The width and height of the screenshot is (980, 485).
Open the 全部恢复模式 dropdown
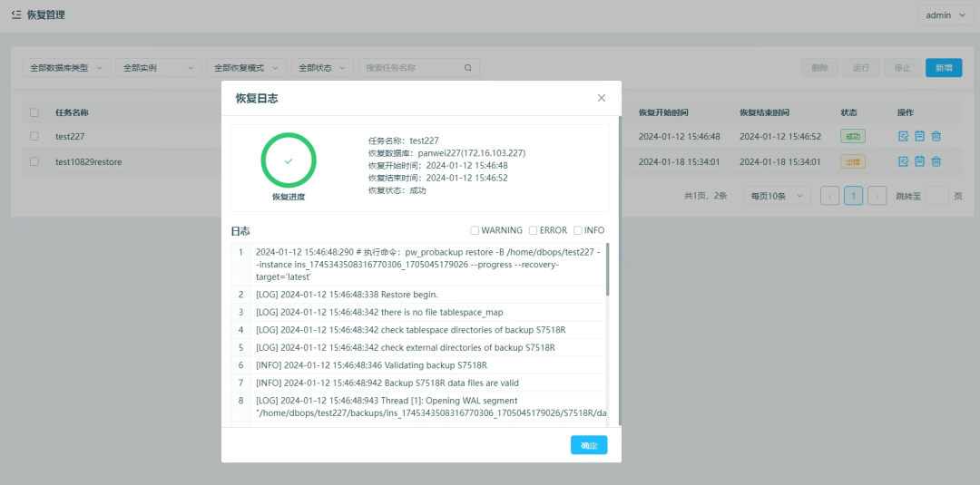[x=246, y=68]
